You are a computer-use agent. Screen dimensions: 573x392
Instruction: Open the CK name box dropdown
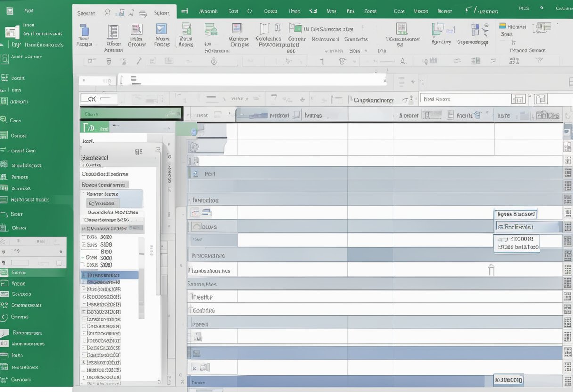(x=107, y=99)
